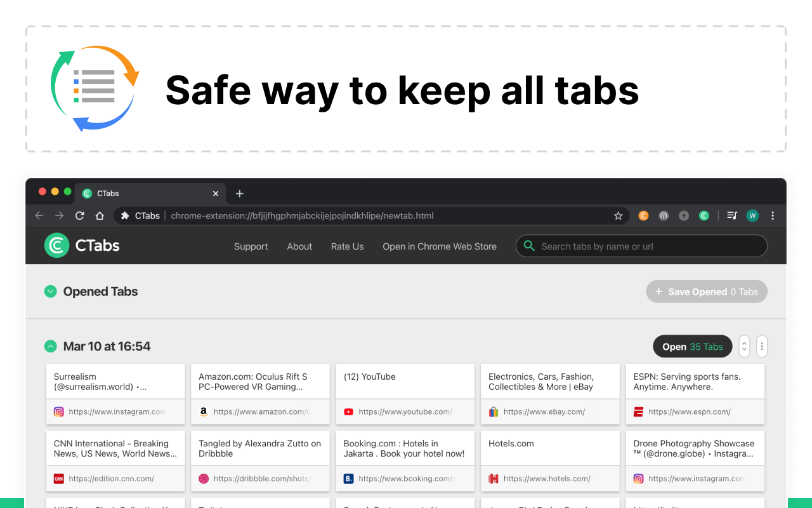Click Open in Chrome Web Store
This screenshot has height=508, width=812.
pos(440,246)
